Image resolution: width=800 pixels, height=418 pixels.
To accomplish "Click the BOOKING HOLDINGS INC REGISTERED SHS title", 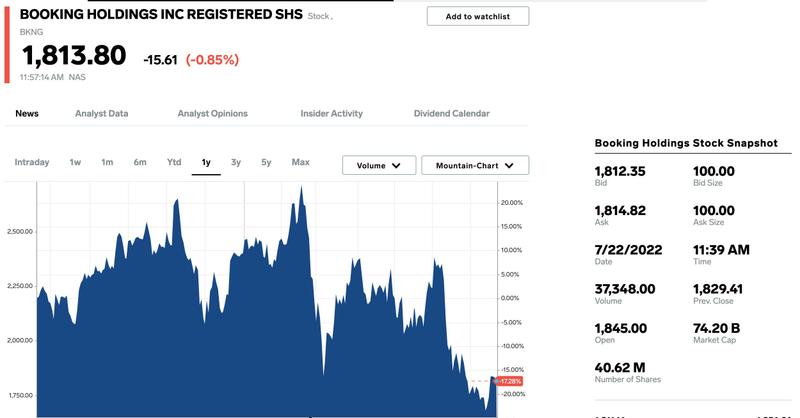I will tap(161, 14).
